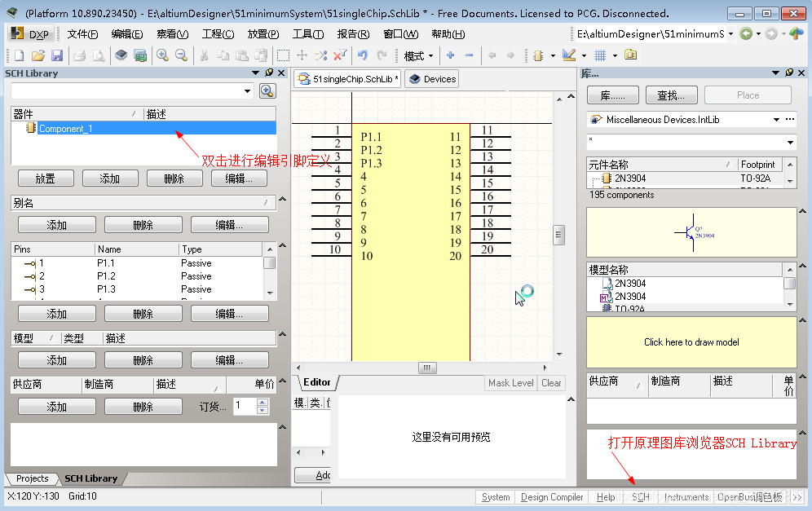Click the Zoom Out magnifier icon
The height and width of the screenshot is (511, 812).
181,55
